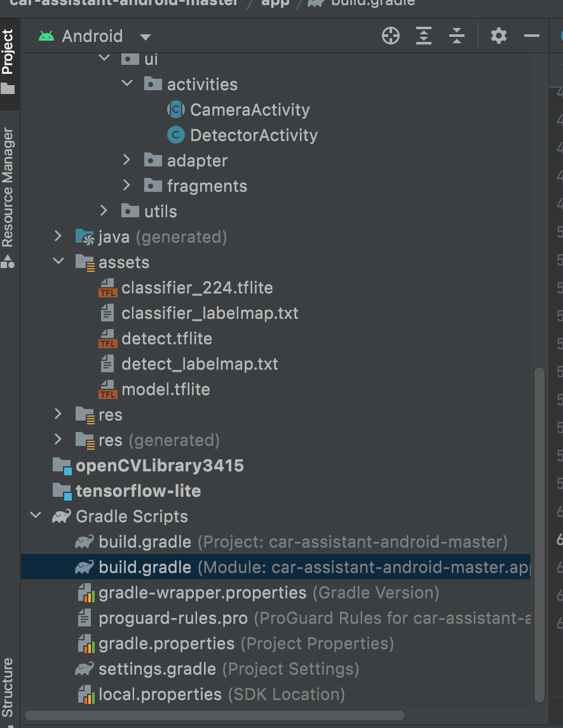Select classifier_224.tflite file
Screen dimensions: 563x728
pyautogui.click(x=197, y=288)
